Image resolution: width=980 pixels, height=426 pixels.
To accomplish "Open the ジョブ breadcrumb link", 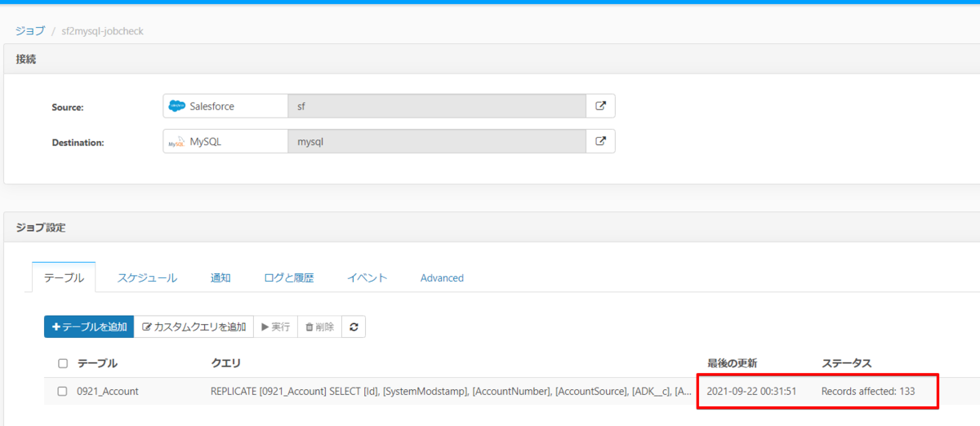I will (x=30, y=31).
